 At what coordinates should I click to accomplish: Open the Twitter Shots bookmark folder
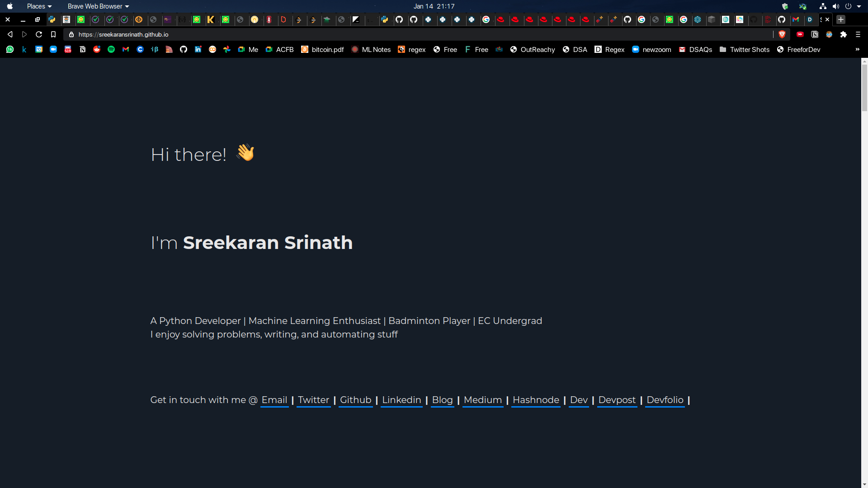[745, 50]
